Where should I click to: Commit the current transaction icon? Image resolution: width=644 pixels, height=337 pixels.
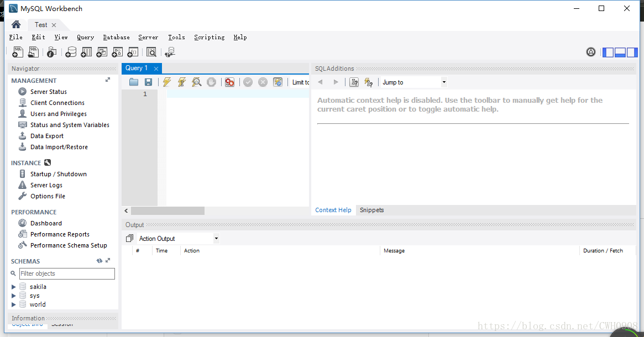click(248, 82)
